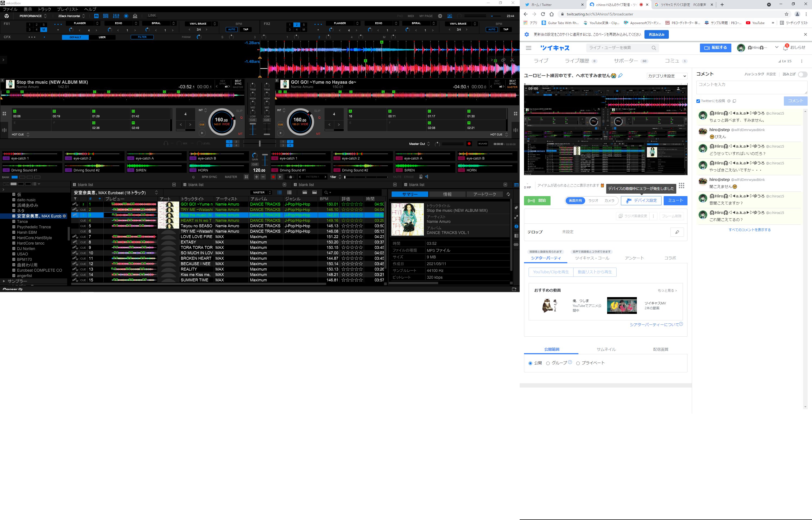Start playback on deck 2

coord(280,133)
